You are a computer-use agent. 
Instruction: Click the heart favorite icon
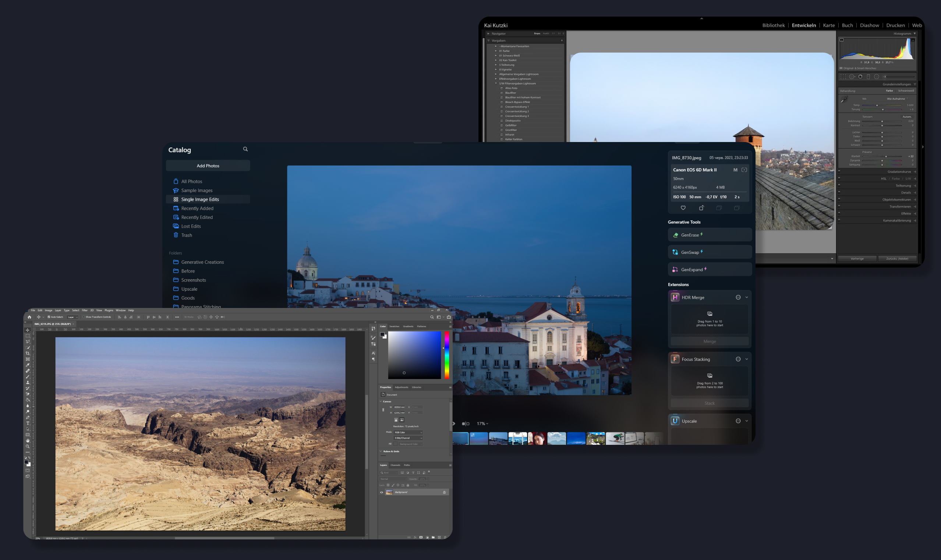click(683, 208)
